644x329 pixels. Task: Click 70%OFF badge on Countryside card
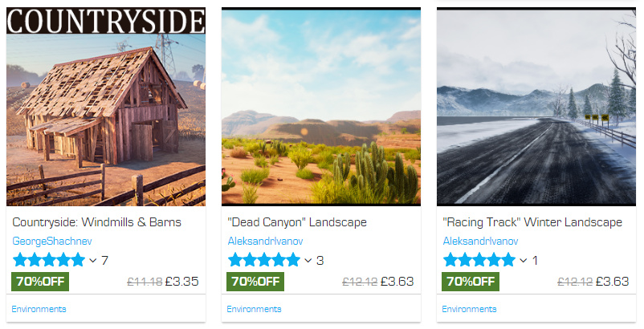pos(40,282)
